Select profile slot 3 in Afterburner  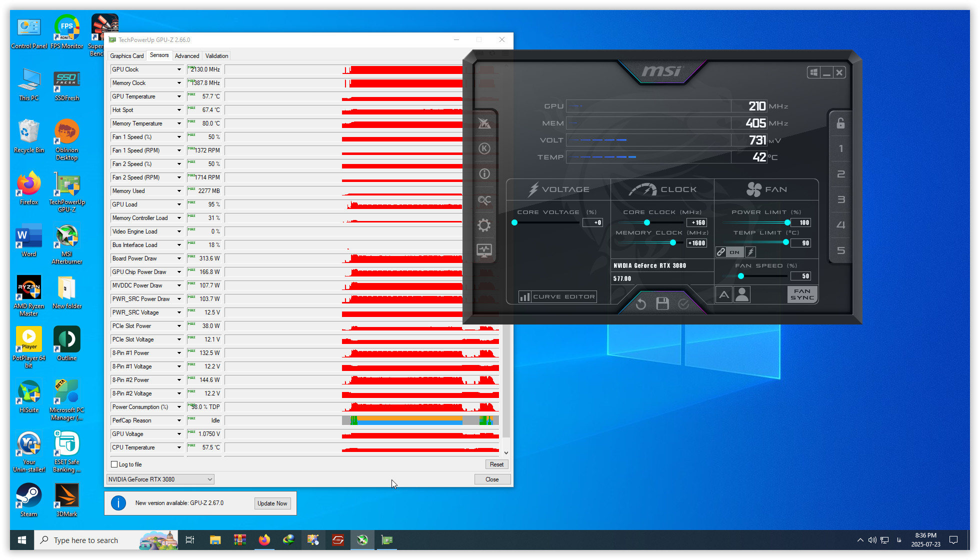click(840, 199)
